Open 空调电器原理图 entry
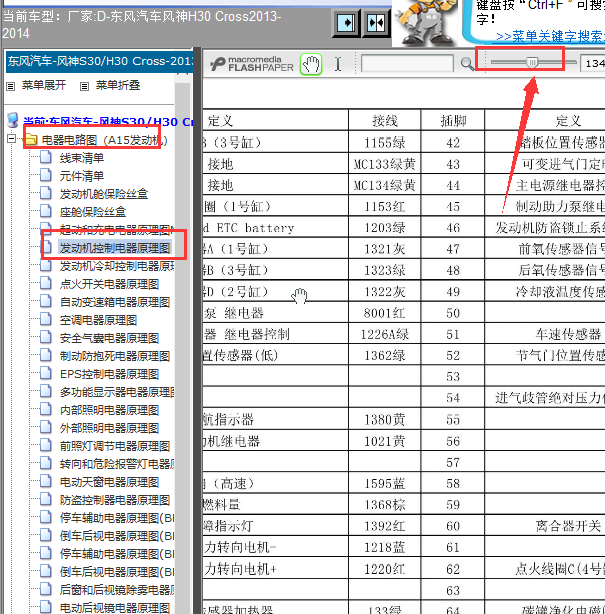 click(x=98, y=320)
